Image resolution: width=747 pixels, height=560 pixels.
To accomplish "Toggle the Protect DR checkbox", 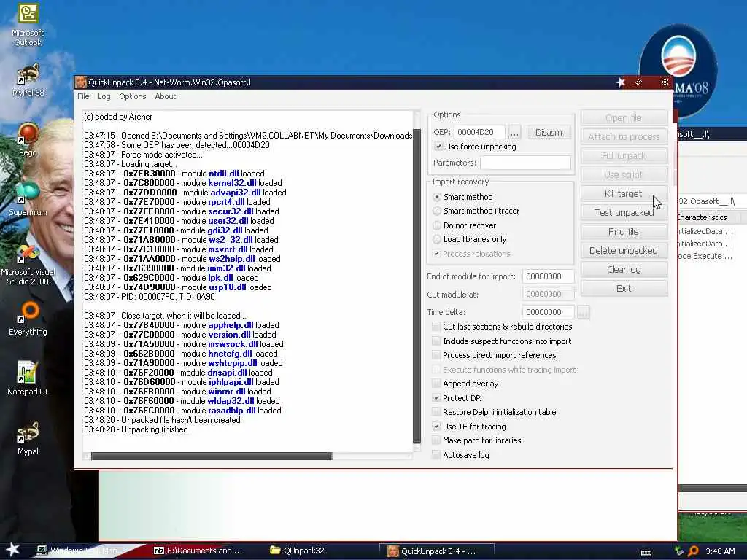I will (x=436, y=398).
